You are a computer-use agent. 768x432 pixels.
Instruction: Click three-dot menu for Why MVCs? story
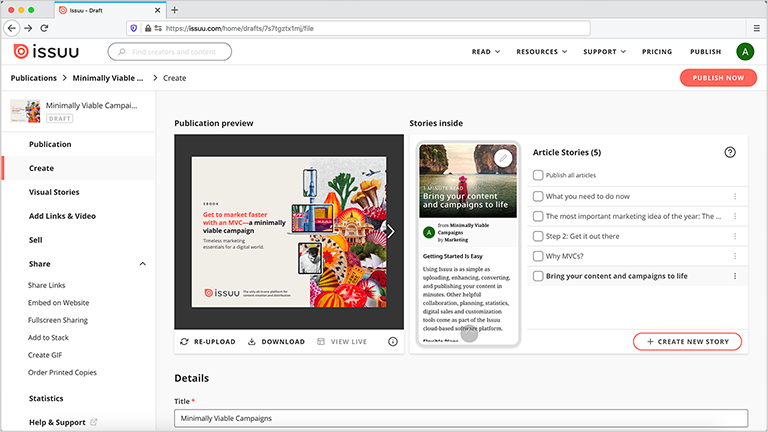pyautogui.click(x=735, y=256)
